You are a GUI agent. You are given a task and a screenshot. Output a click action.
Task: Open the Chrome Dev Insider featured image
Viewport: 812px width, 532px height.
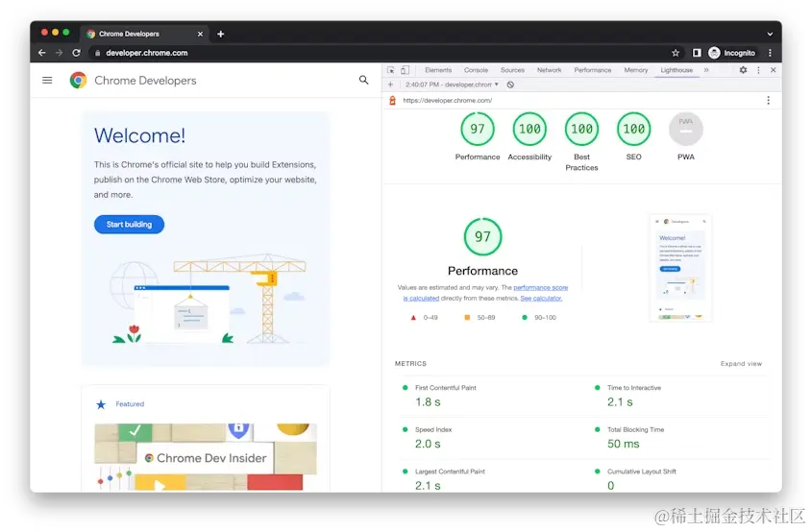point(205,457)
